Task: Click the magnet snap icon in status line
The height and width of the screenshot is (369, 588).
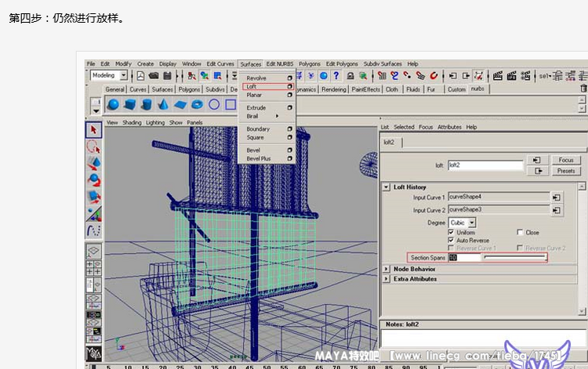Action: [x=434, y=76]
